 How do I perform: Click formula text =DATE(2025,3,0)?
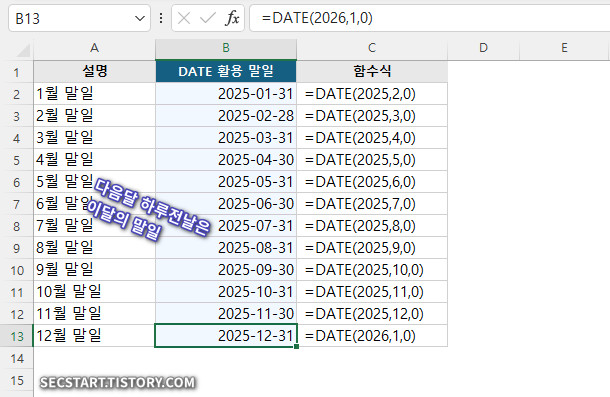click(360, 116)
